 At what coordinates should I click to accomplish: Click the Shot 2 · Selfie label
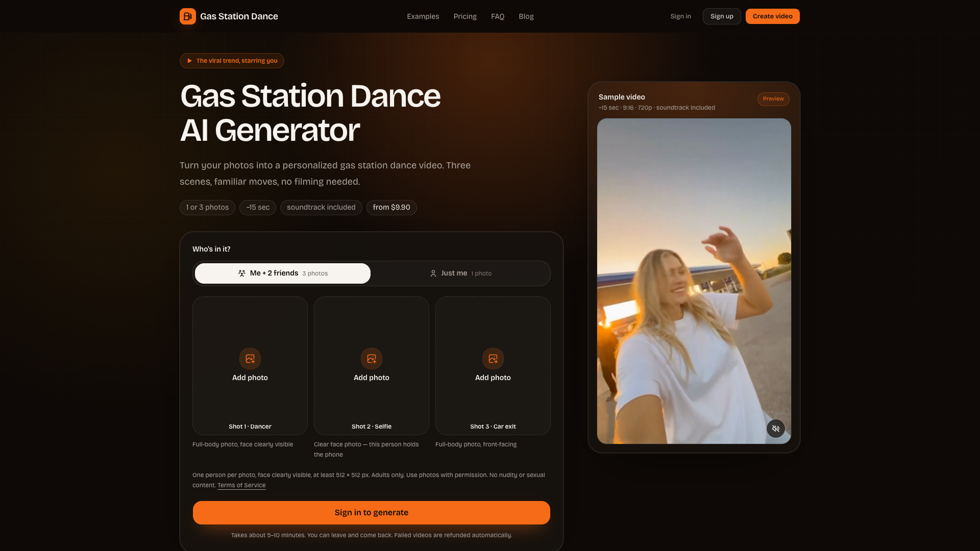pos(372,427)
